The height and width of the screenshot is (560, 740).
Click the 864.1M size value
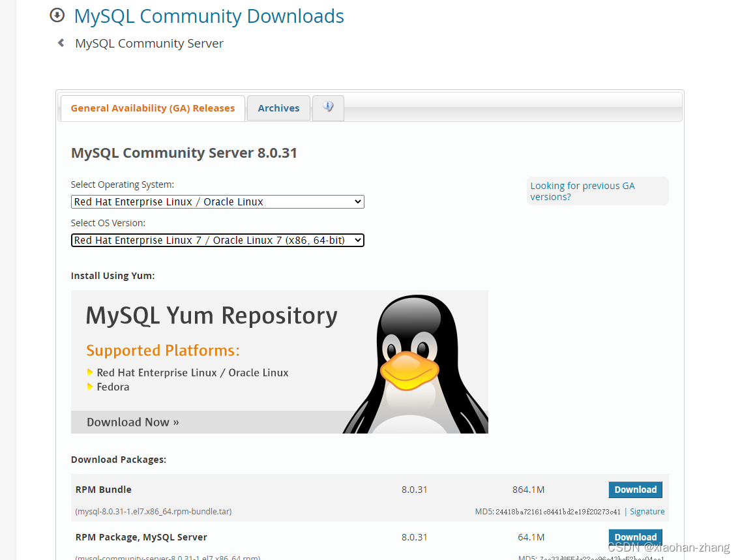pyautogui.click(x=528, y=490)
